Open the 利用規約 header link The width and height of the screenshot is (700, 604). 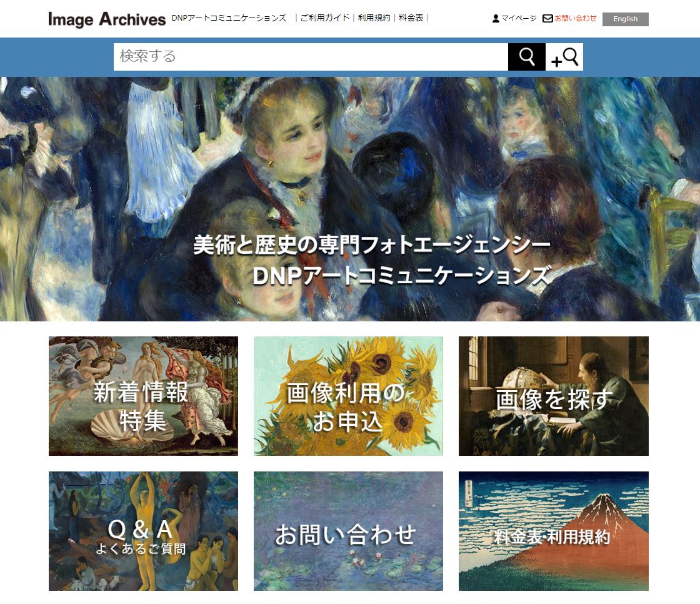coord(374,18)
